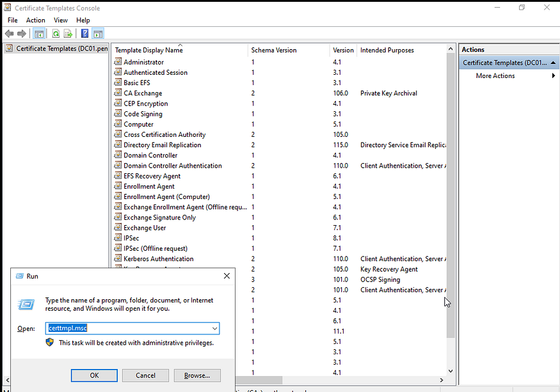Click the CA Exchange template icon

(x=118, y=93)
